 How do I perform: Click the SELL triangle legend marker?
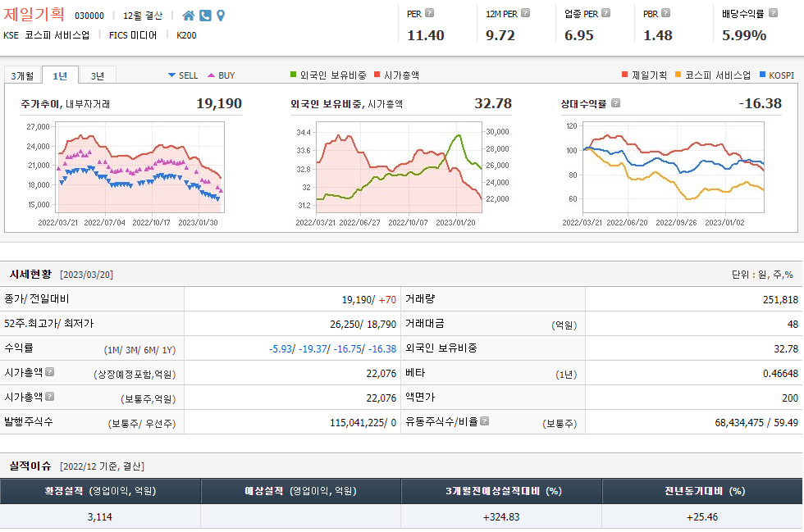pyautogui.click(x=171, y=75)
